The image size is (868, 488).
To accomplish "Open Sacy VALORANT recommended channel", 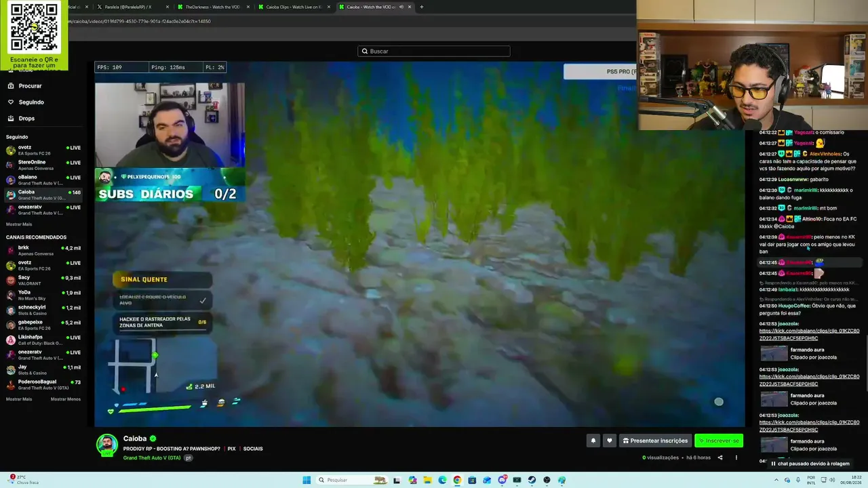I will tap(43, 280).
